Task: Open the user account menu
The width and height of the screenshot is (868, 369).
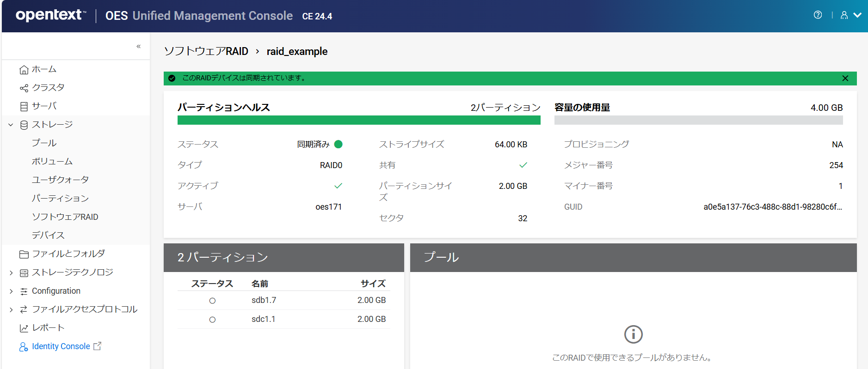Action: pyautogui.click(x=850, y=15)
